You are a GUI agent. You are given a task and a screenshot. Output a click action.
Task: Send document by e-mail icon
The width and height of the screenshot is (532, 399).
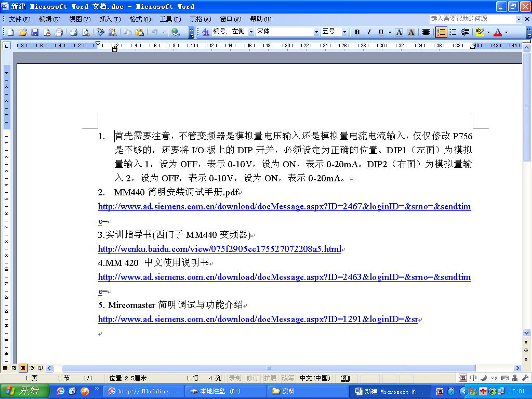59,32
